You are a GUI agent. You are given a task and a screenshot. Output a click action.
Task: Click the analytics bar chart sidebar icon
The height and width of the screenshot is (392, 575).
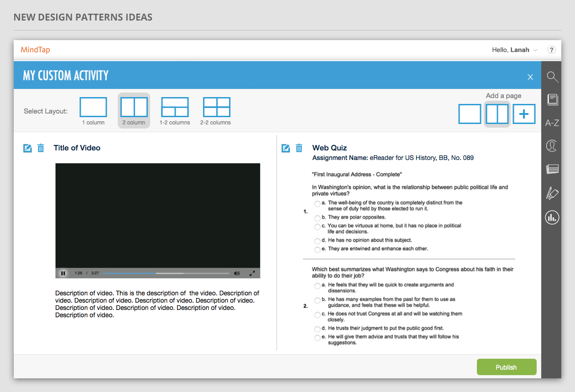coord(552,217)
